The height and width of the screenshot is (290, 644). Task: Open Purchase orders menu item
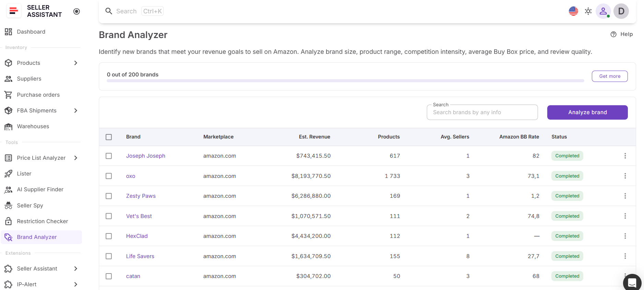tap(41, 95)
